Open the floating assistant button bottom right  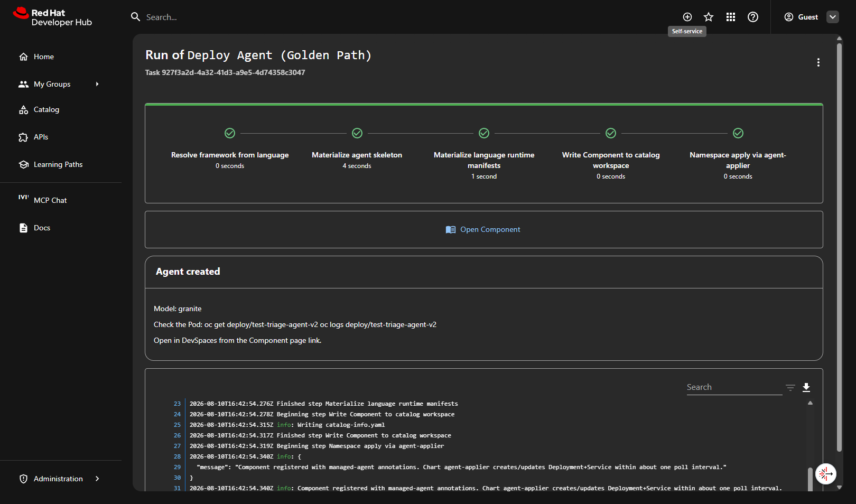pos(826,474)
